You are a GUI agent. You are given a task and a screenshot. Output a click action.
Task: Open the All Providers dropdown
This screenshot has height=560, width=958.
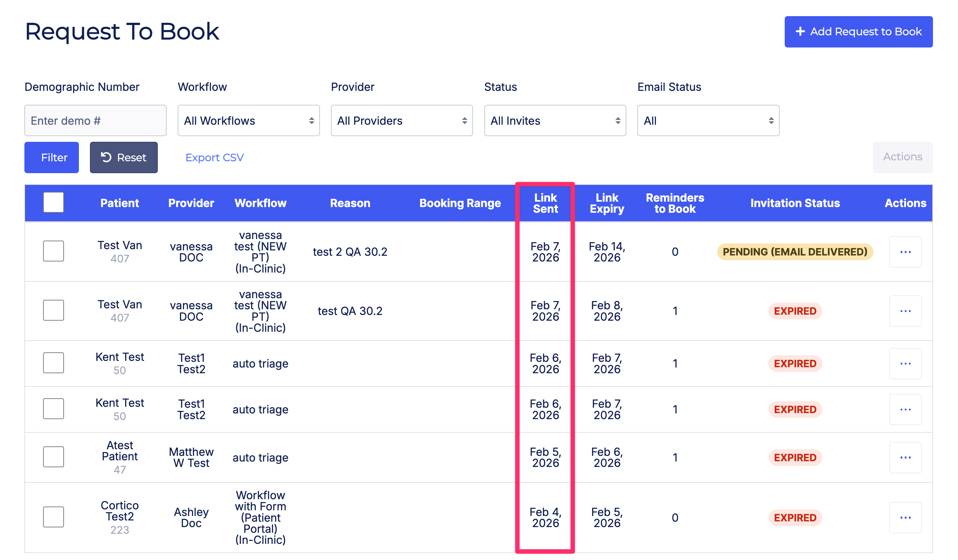[401, 121]
